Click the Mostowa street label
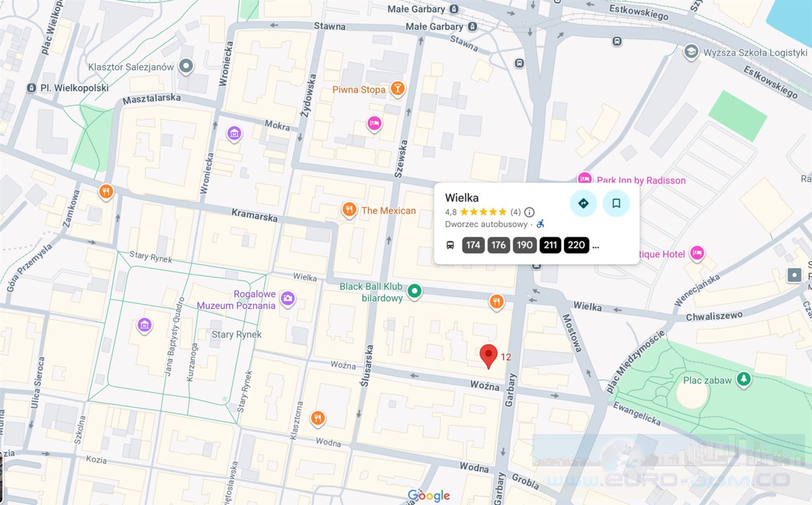 tap(572, 334)
